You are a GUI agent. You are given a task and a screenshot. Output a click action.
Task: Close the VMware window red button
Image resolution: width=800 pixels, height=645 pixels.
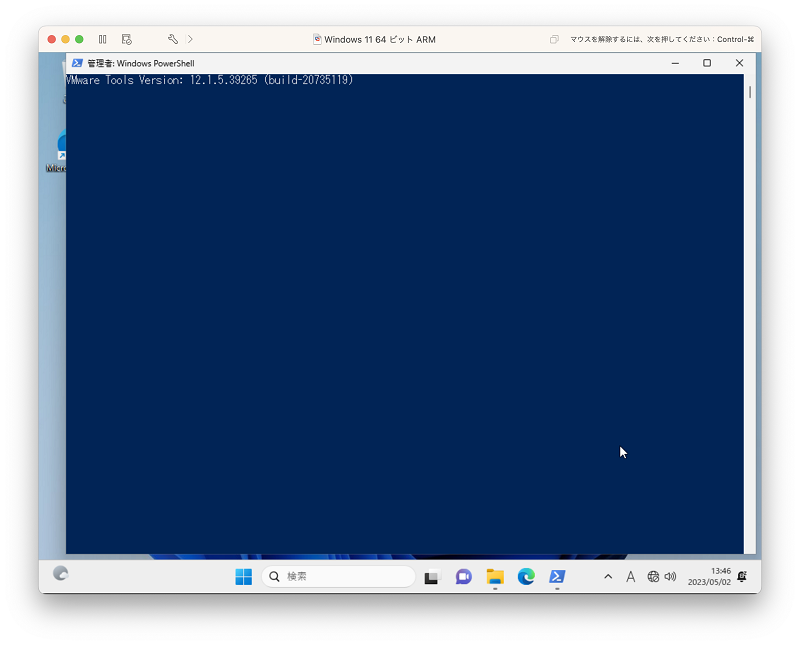[52, 39]
